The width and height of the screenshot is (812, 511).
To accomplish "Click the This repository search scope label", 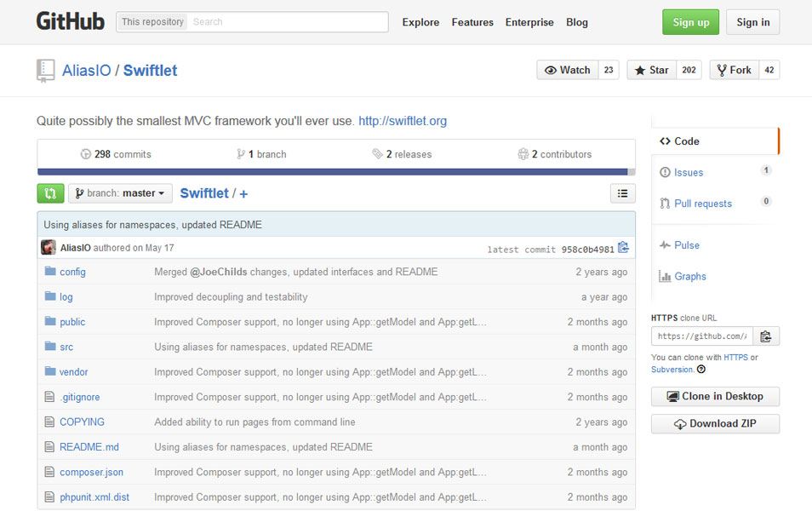I will tap(152, 22).
